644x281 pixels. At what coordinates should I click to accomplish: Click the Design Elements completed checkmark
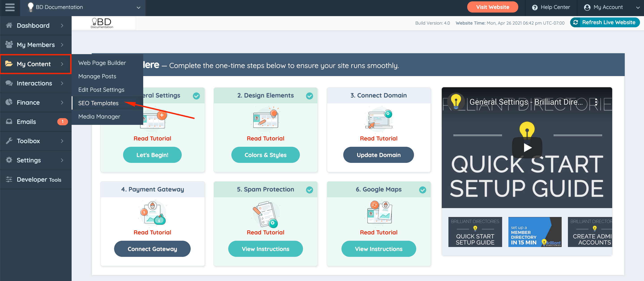point(309,96)
